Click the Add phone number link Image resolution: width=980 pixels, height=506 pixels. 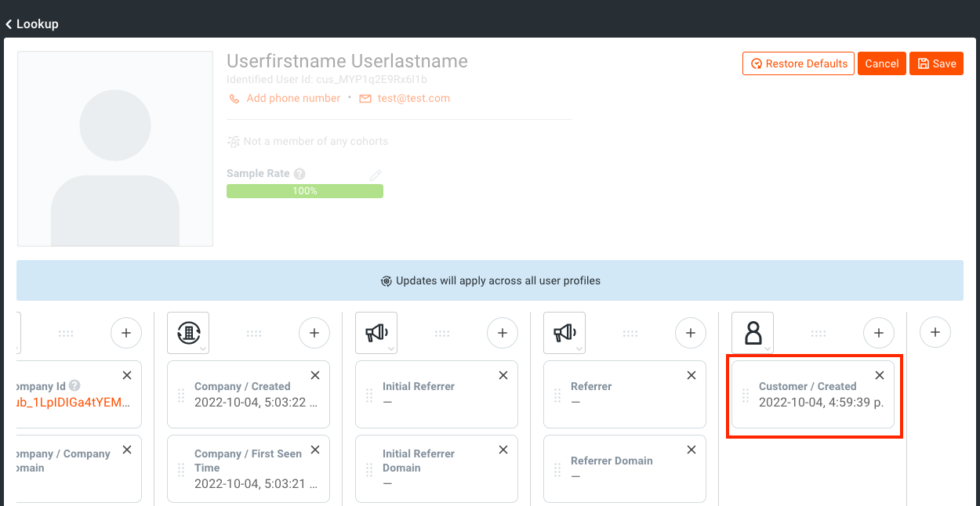tap(292, 99)
